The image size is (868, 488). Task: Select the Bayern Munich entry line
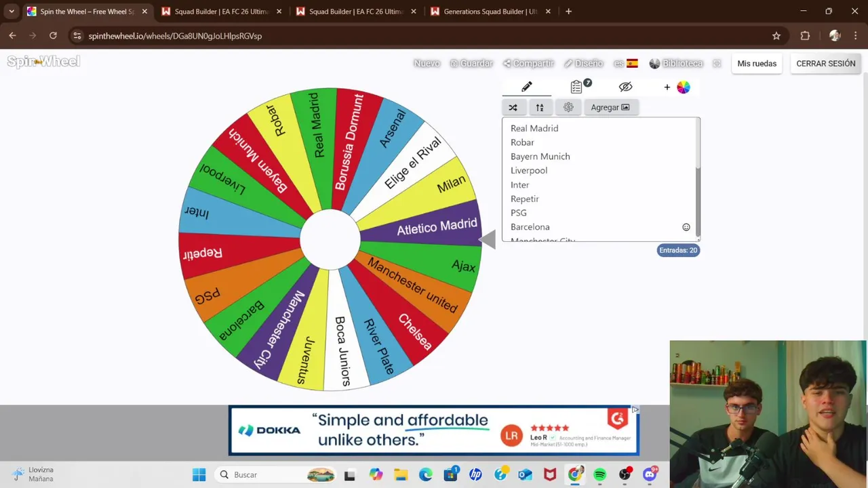[540, 157]
